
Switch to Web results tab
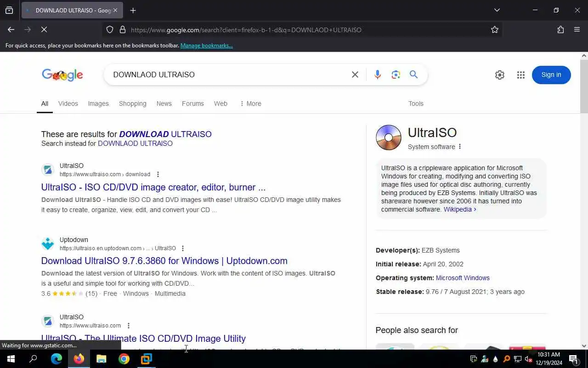tap(220, 103)
